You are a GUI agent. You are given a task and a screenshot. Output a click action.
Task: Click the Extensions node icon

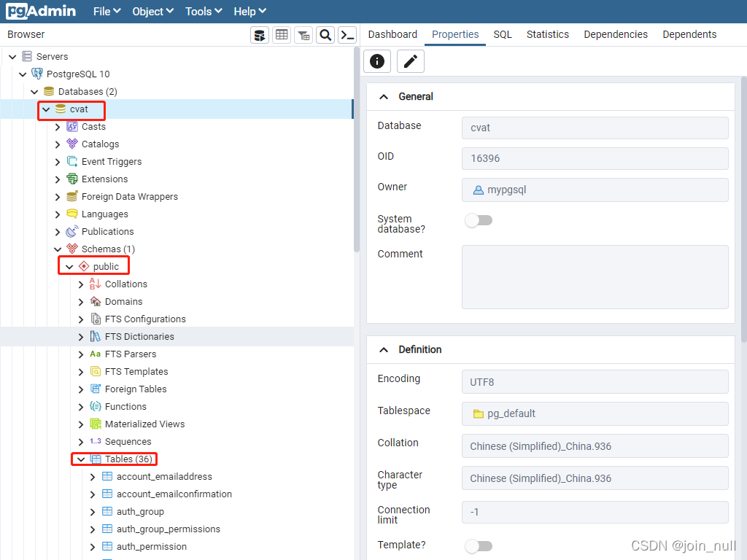coord(72,179)
